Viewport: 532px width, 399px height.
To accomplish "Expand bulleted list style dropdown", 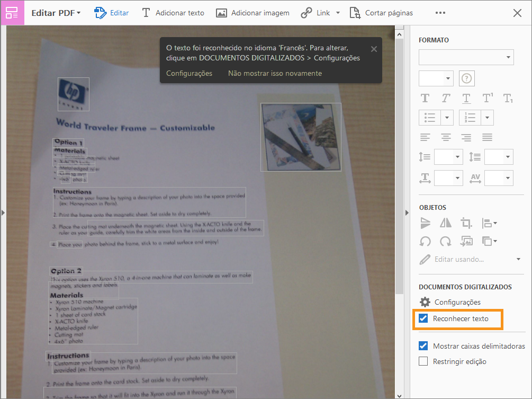I will [447, 118].
